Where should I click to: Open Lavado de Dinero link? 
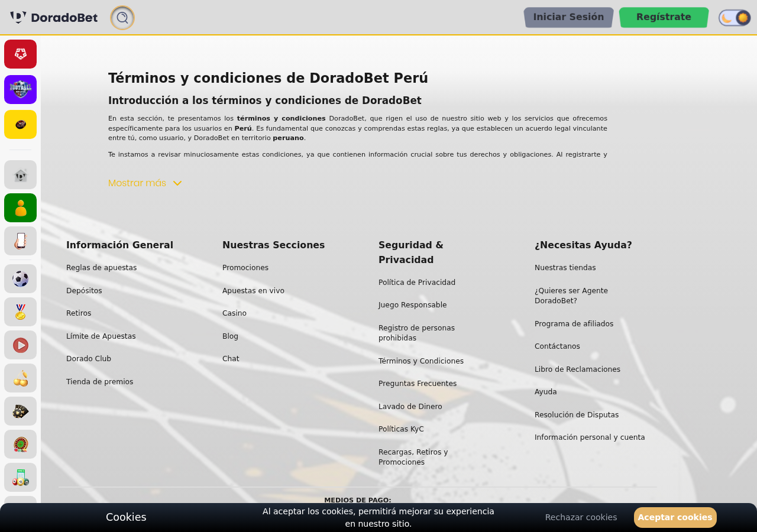coord(410,407)
